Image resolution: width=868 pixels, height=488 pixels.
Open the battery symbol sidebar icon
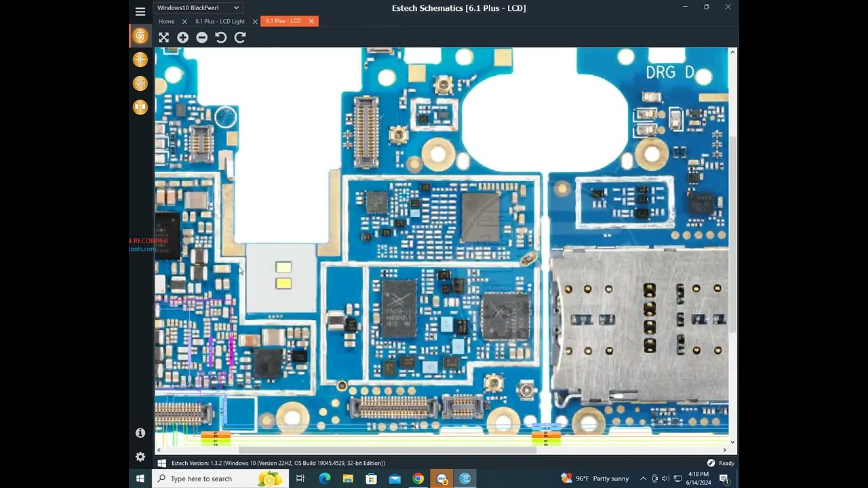140,60
